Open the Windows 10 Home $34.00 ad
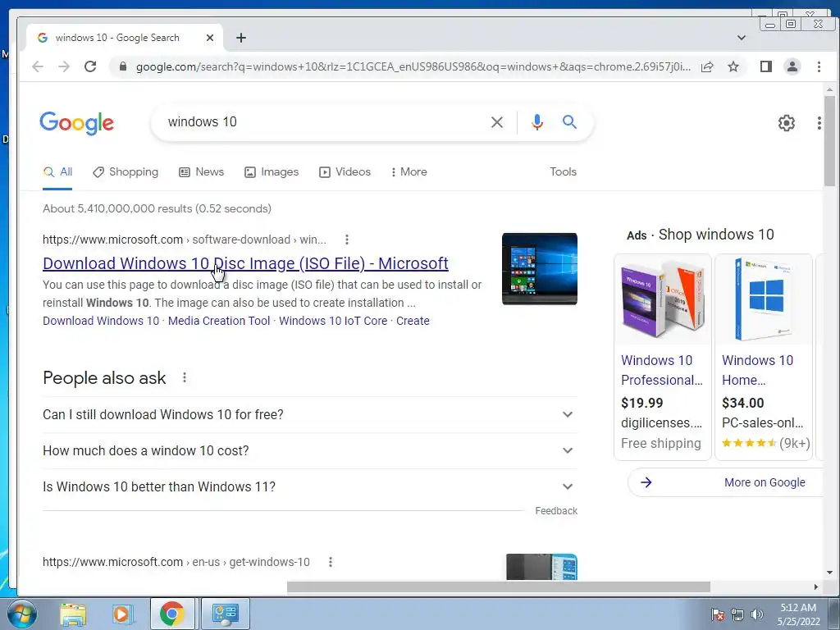This screenshot has height=630, width=840. [x=764, y=358]
